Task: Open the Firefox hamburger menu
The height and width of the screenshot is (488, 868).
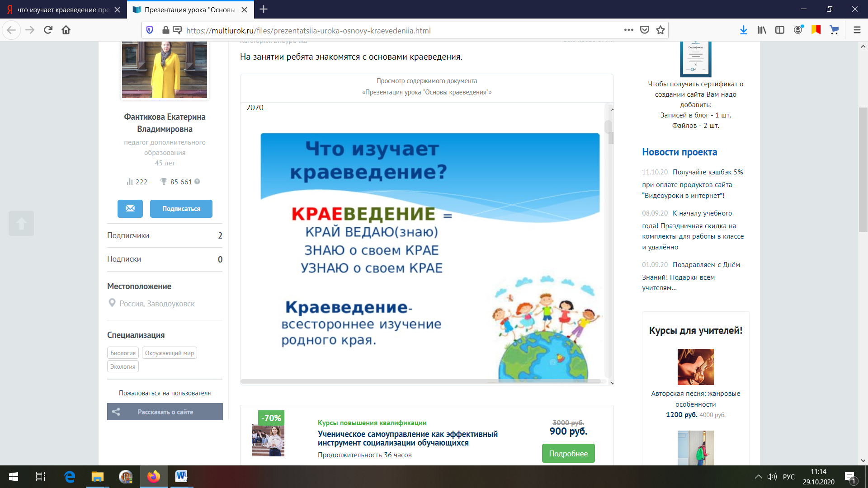Action: pos(857,30)
